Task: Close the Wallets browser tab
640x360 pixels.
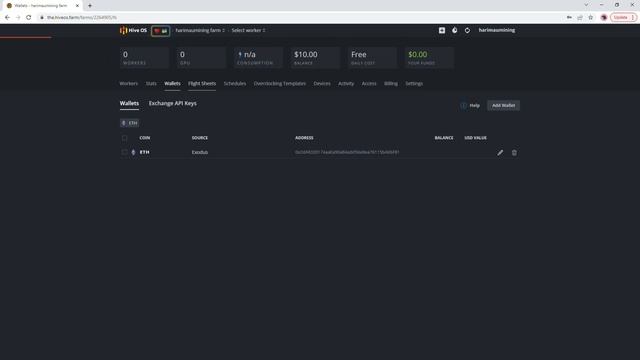Action: (x=77, y=6)
